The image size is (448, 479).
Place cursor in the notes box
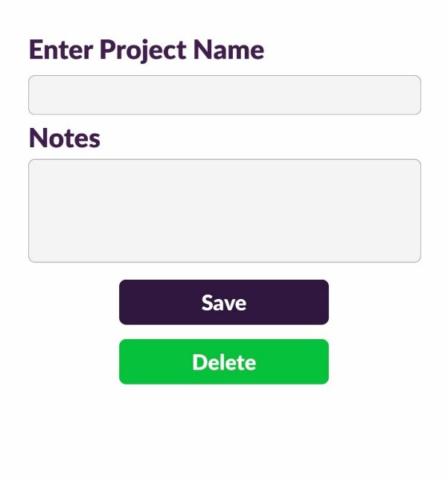click(224, 210)
